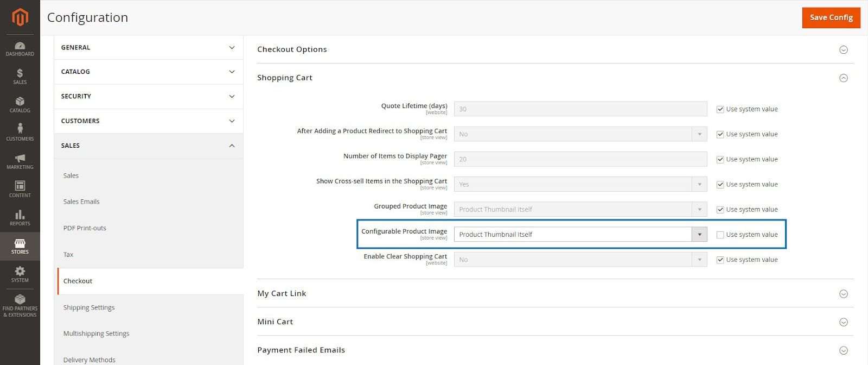
Task: Open the Sales dollar icon menu
Action: pos(20,77)
